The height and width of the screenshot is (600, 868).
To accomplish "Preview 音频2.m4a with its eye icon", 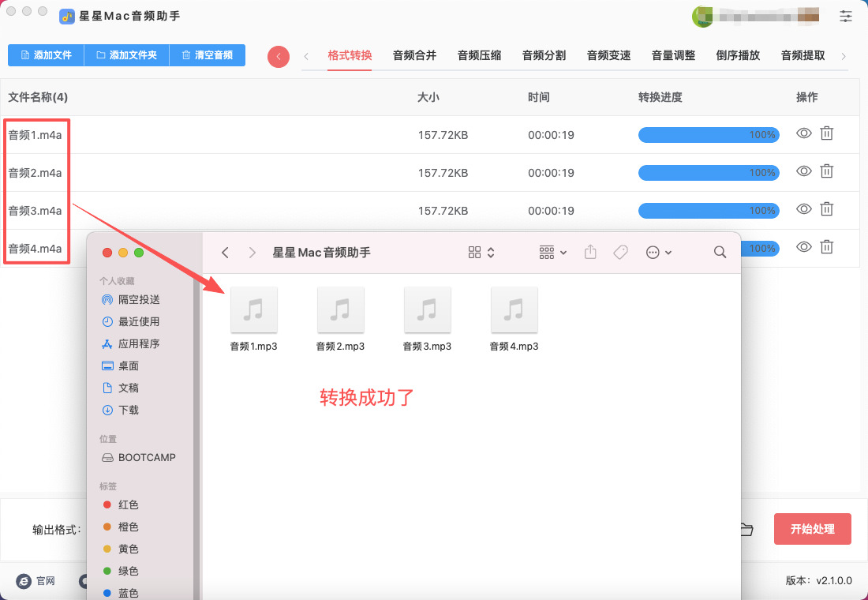I will click(804, 172).
